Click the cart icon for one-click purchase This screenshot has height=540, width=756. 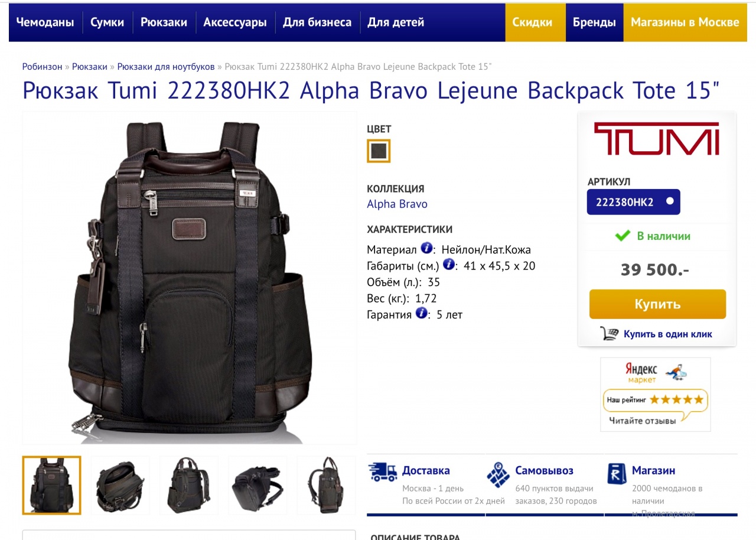(609, 334)
